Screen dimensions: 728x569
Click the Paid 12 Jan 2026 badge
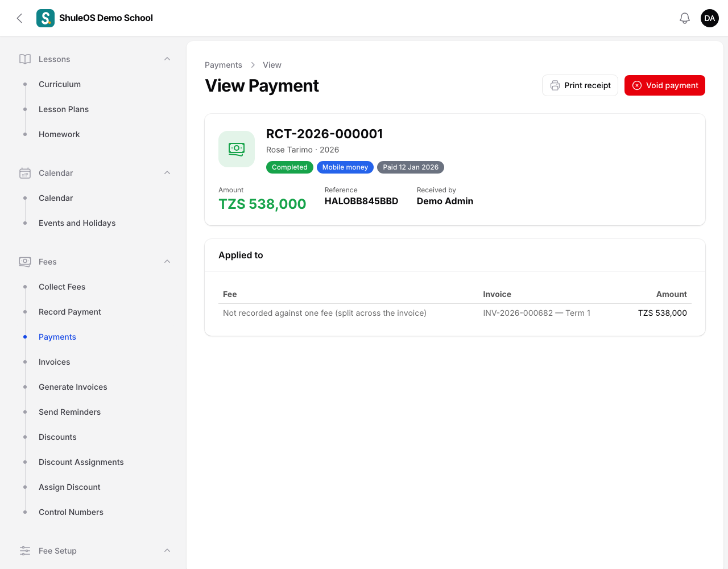[411, 167]
